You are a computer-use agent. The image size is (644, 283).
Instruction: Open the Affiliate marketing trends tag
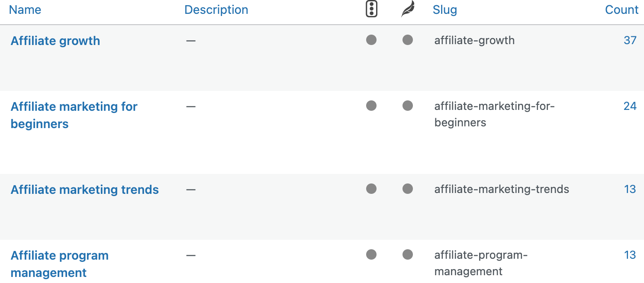coord(85,190)
